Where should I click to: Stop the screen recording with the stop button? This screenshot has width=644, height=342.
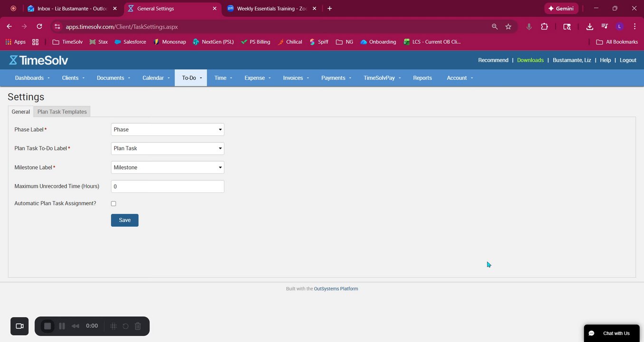(x=48, y=326)
